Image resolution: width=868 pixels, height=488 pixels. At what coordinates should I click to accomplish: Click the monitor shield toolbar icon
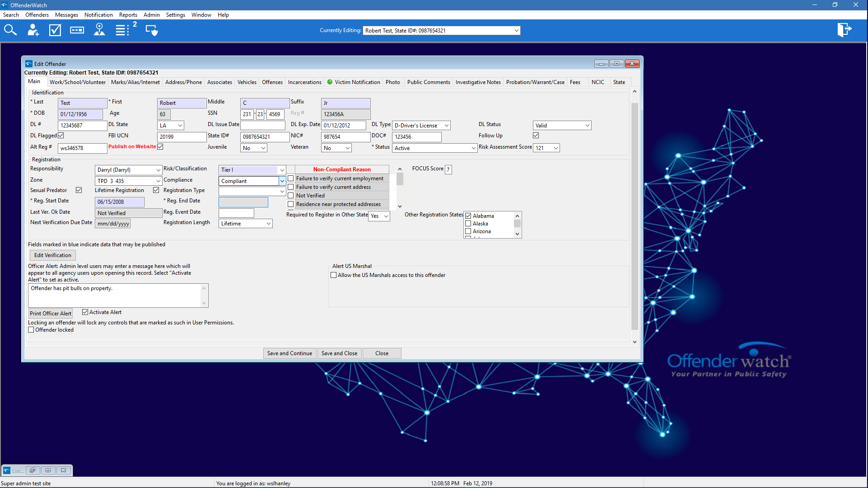(151, 30)
